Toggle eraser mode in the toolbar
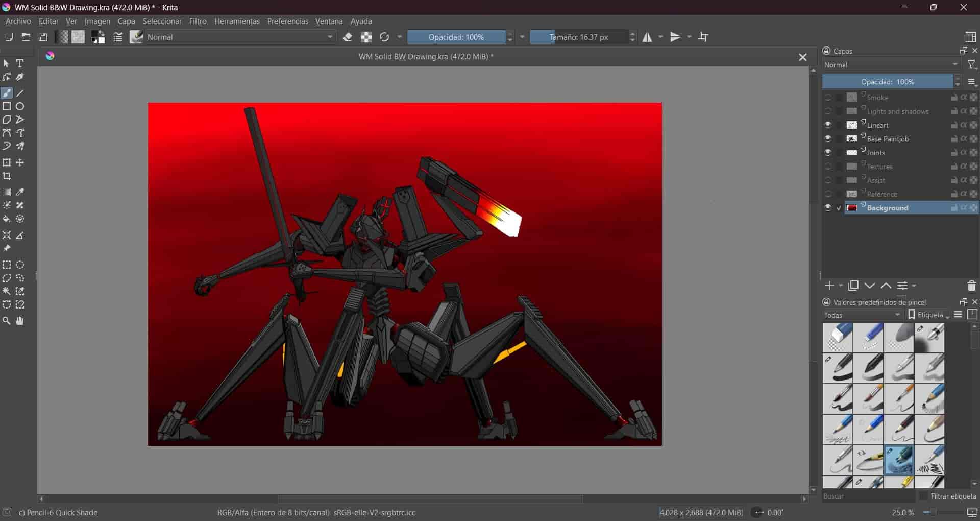 pos(348,37)
